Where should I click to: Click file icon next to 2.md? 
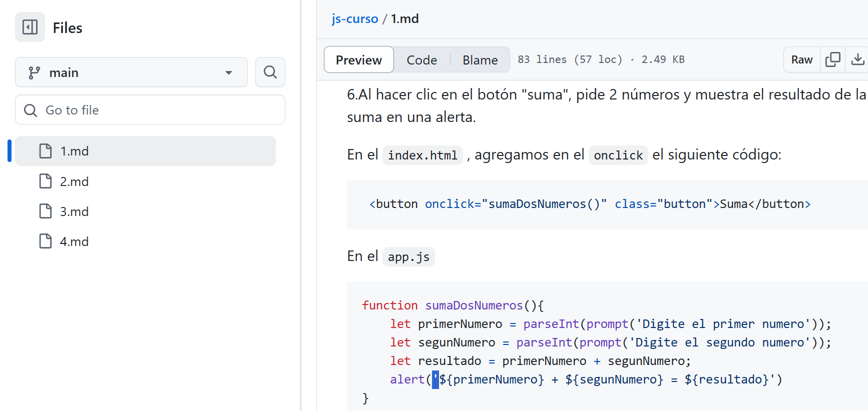[46, 181]
